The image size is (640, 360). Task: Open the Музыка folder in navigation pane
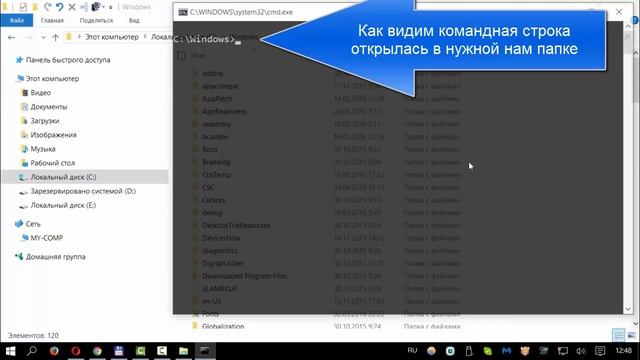[43, 149]
